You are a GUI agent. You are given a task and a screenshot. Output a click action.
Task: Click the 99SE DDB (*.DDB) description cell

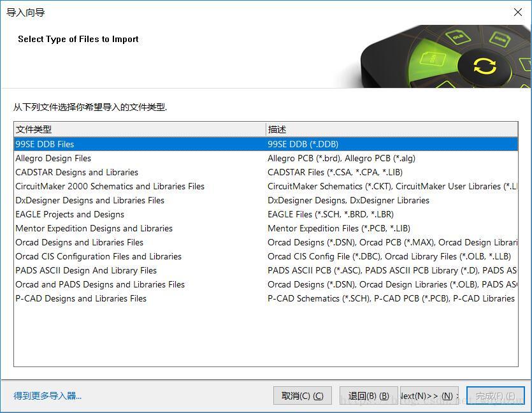pyautogui.click(x=303, y=144)
